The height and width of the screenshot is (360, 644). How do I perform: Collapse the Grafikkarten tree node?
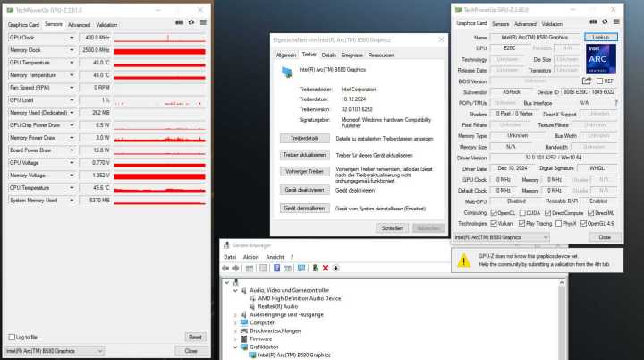[x=236, y=347]
